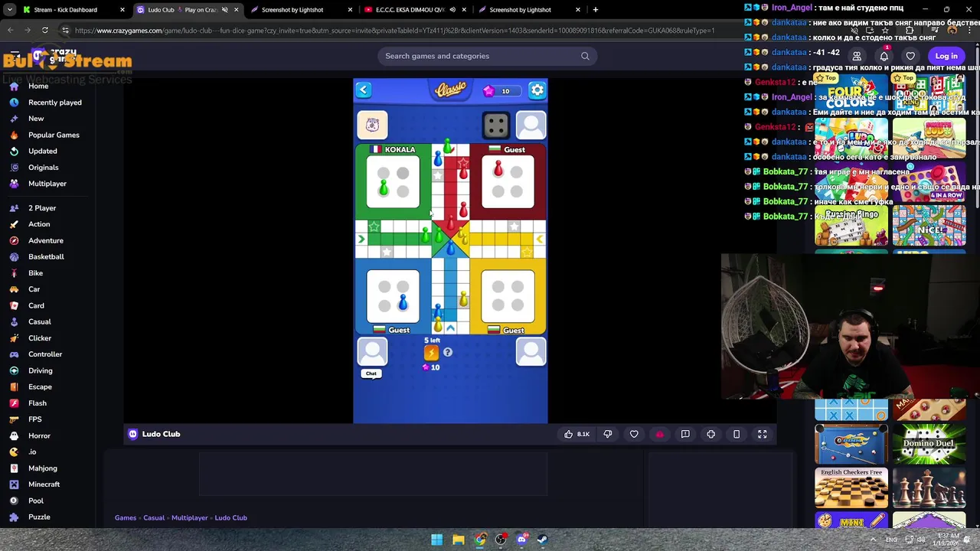Dislike the game with thumbs down
Screen dimensions: 980x551
point(608,434)
